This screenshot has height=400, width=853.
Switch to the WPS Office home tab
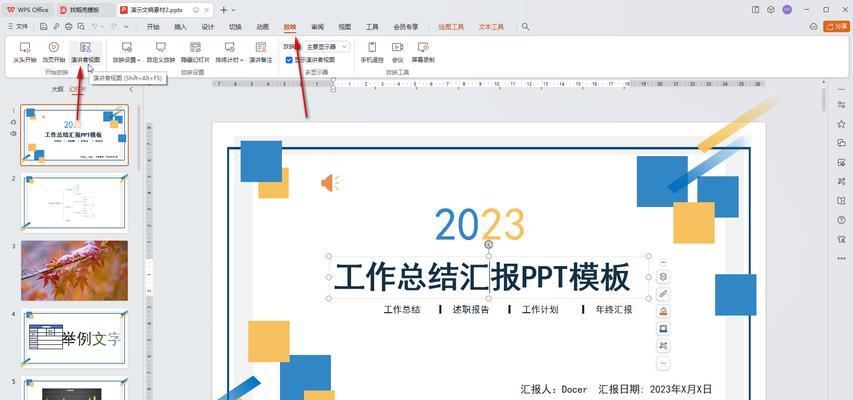click(x=27, y=10)
